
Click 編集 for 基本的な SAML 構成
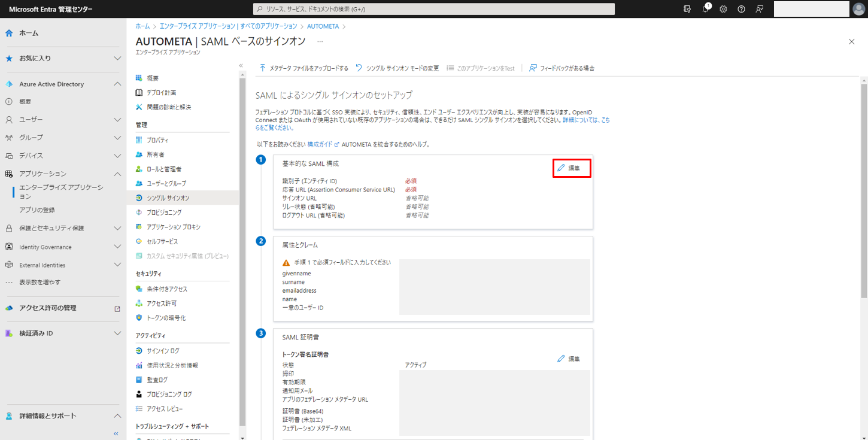click(569, 168)
